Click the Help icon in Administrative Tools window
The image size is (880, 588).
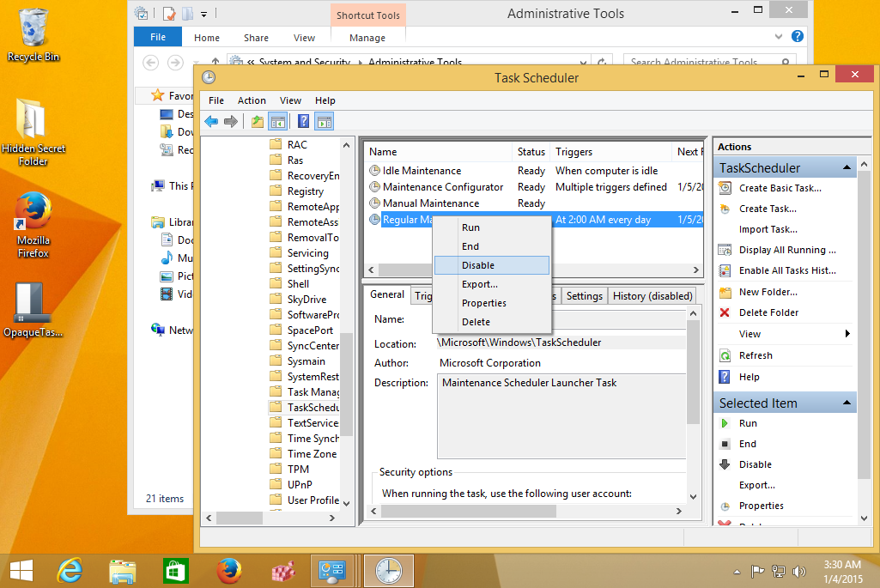tap(797, 36)
